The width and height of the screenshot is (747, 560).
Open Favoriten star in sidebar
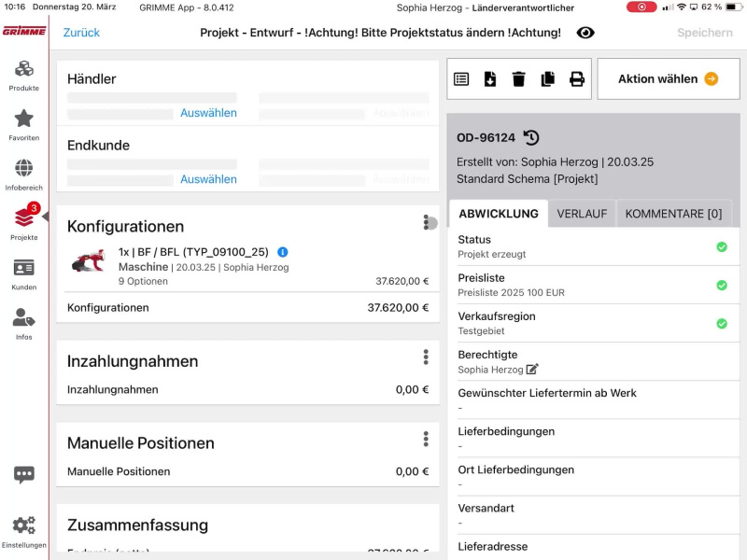[24, 125]
